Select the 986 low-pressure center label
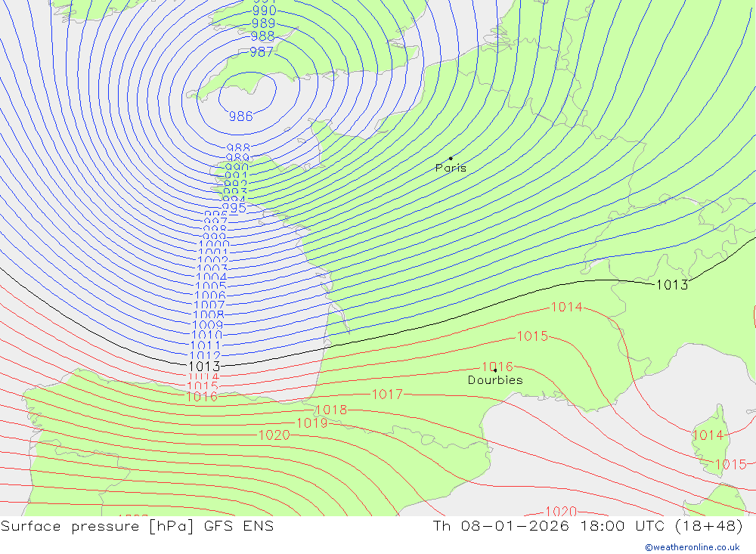 [x=240, y=116]
